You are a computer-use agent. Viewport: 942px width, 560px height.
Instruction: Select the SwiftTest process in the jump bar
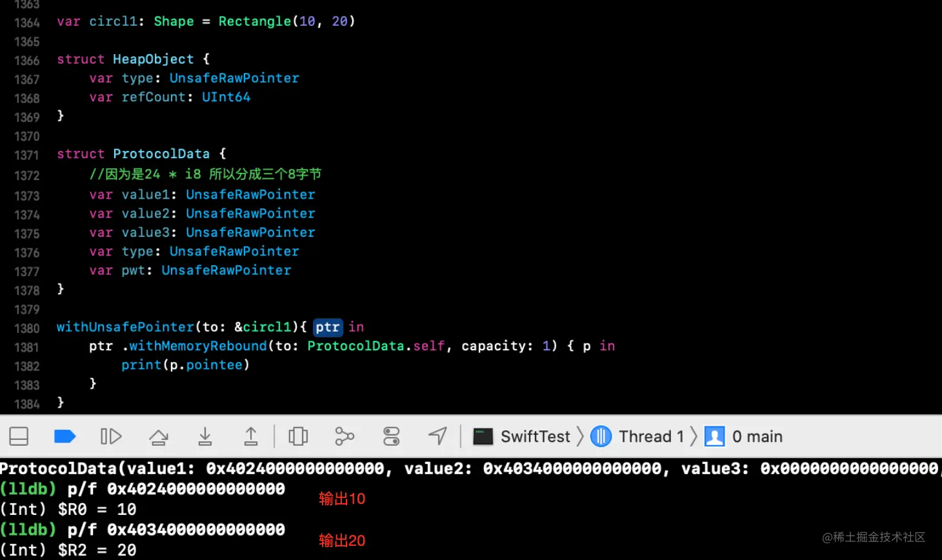(x=536, y=437)
